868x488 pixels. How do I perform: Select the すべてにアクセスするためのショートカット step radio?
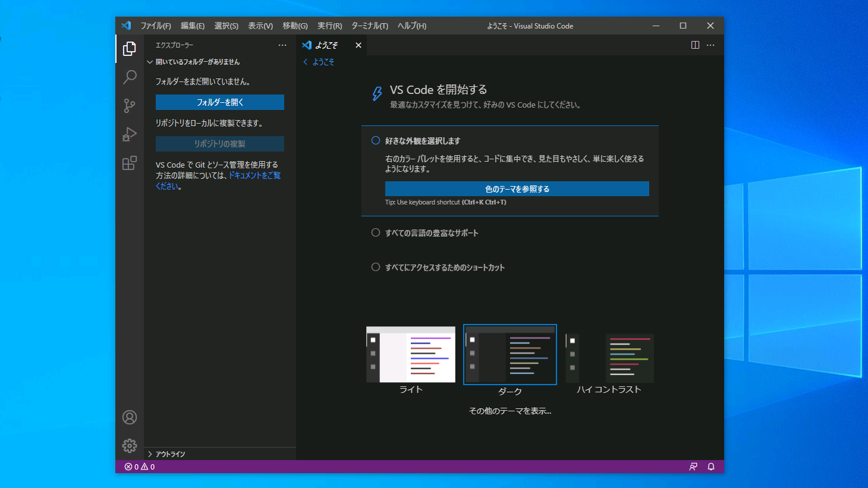tap(376, 267)
